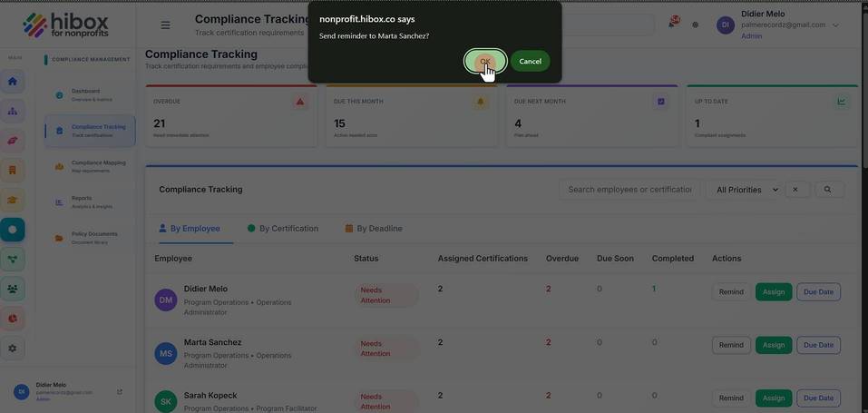Click Assign for Sarah Kopeck
The width and height of the screenshot is (868, 413).
tap(774, 398)
